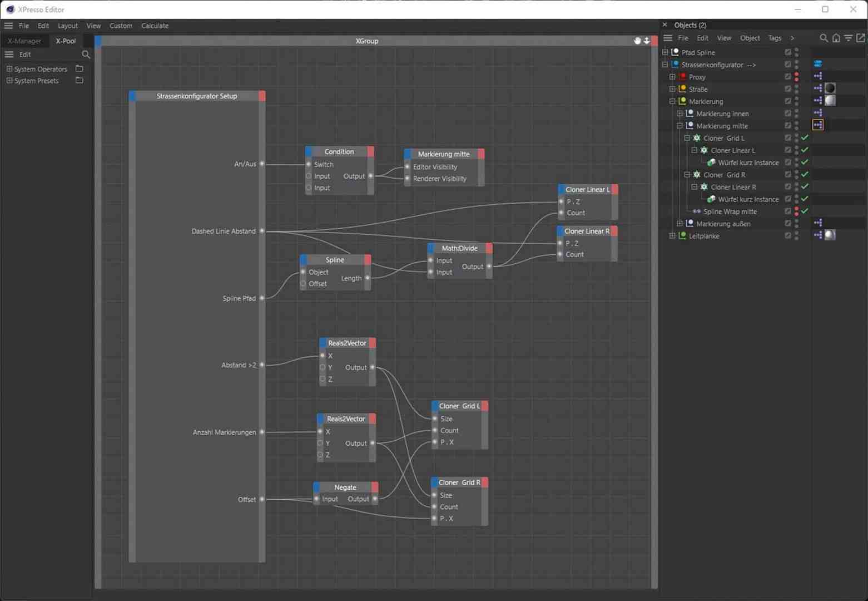This screenshot has height=601, width=868.
Task: Click the overflow arrow in the Objects menu bar
Action: (792, 38)
